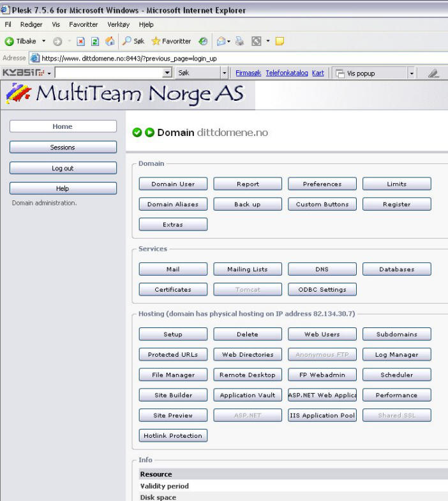The width and height of the screenshot is (448, 501).
Task: Click the Kvasir logo in search toolbar
Action: 24,73
